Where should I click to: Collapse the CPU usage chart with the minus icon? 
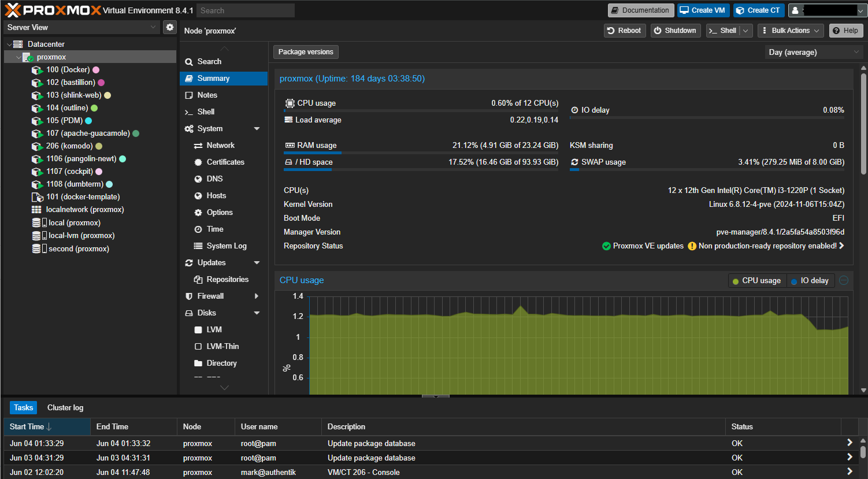[843, 280]
